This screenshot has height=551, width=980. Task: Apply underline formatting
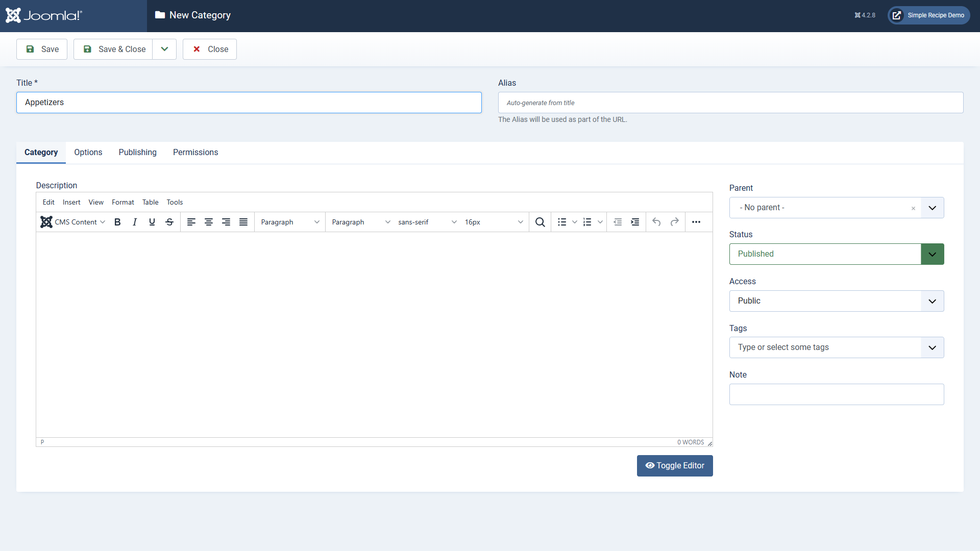pos(152,222)
